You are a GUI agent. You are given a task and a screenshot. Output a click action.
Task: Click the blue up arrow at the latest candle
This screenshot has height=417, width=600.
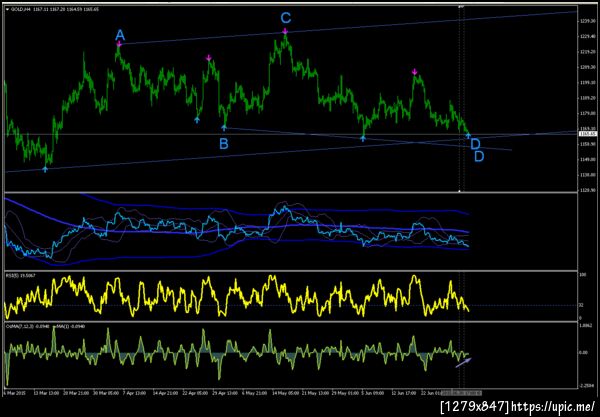pos(468,135)
